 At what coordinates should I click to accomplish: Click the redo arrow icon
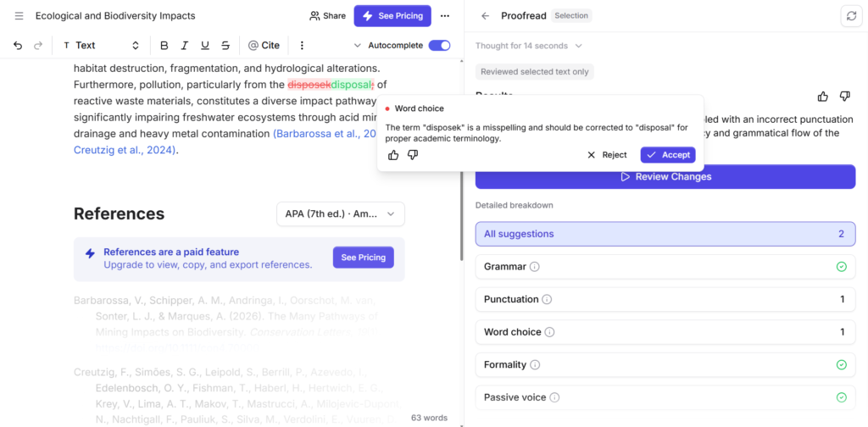pos(38,46)
